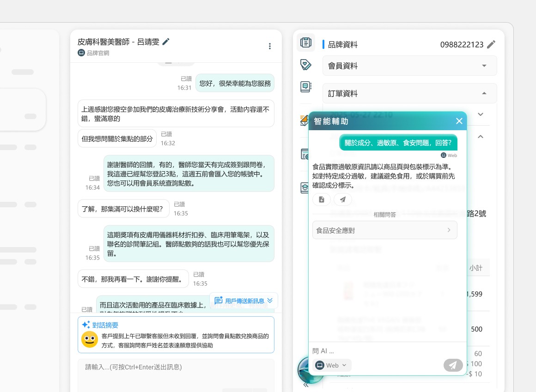The width and height of the screenshot is (536, 392).
Task: Collapse the open order details chevron
Action: pyautogui.click(x=480, y=137)
